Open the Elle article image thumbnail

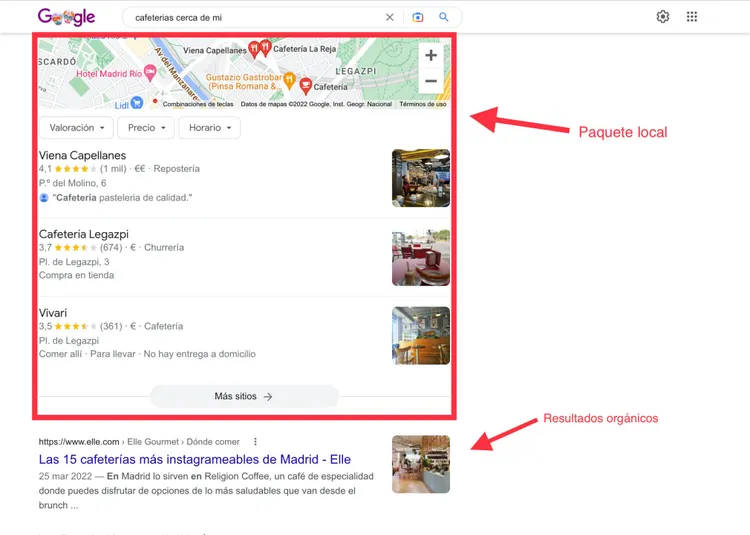(421, 464)
